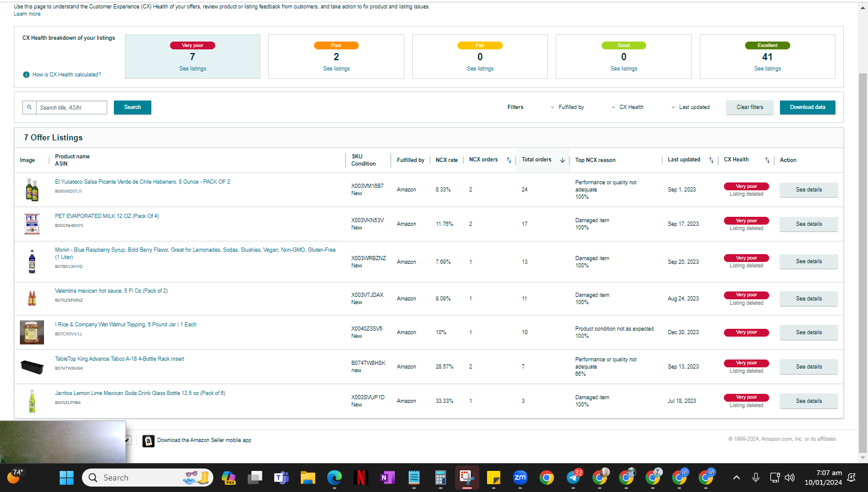
Task: Select the Good CX Health card
Action: coord(623,57)
